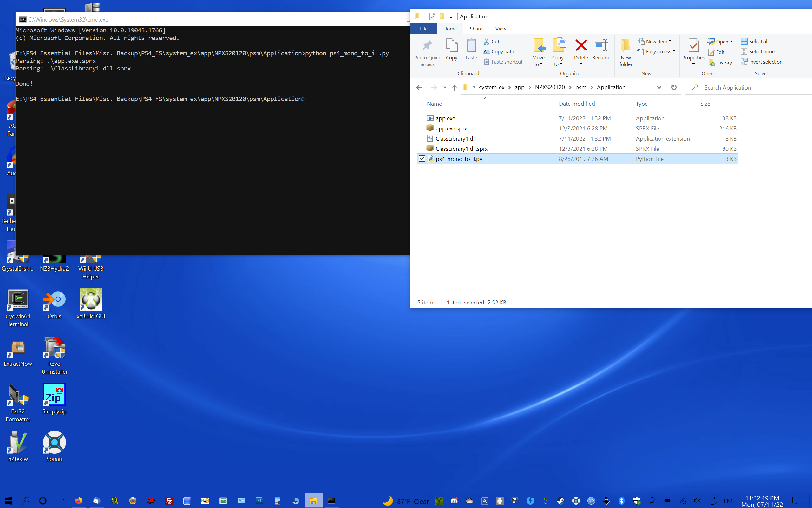812x508 pixels.
Task: Click the Cut scissors icon
Action: pyautogui.click(x=486, y=41)
